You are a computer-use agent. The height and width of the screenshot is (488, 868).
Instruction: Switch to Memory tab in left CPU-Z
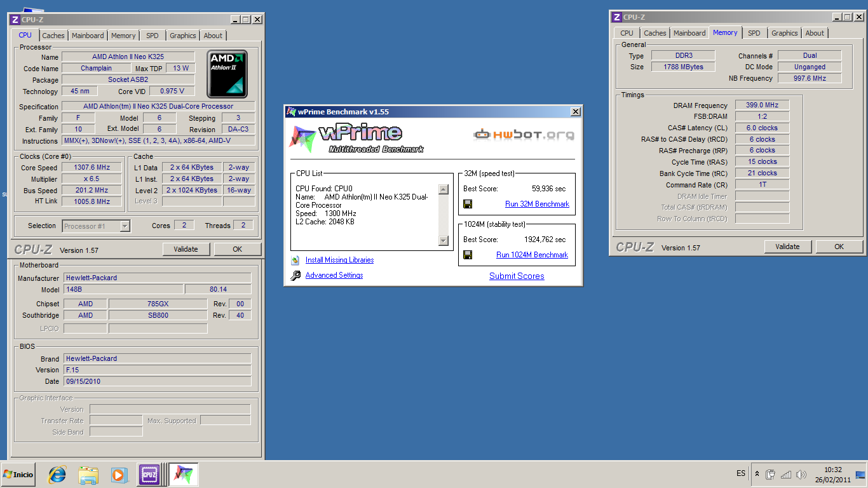click(x=123, y=36)
